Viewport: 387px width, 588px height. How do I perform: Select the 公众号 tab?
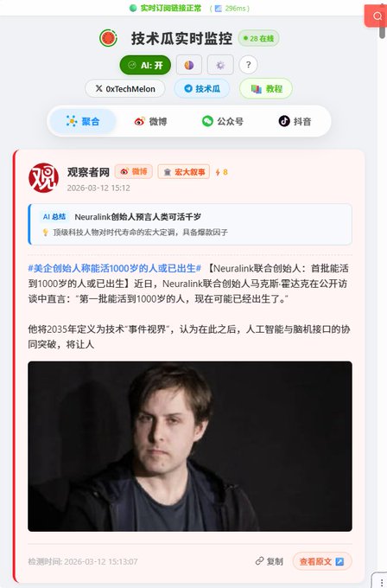point(223,121)
